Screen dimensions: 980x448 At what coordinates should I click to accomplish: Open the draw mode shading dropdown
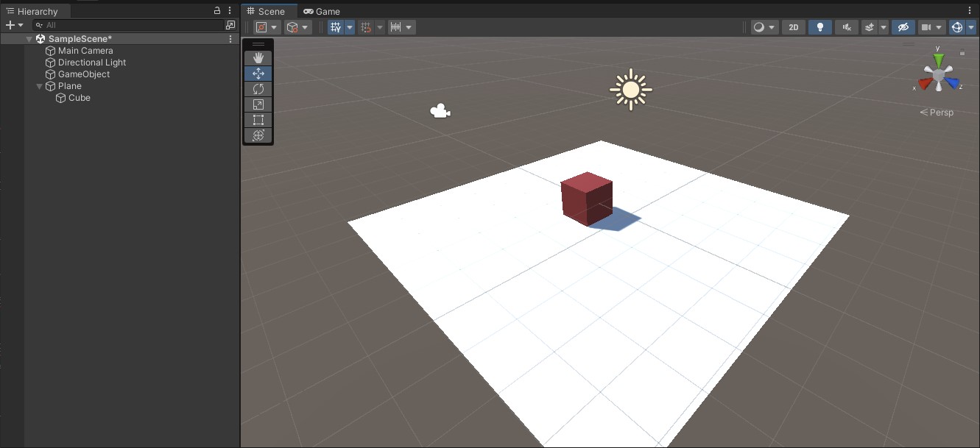765,27
